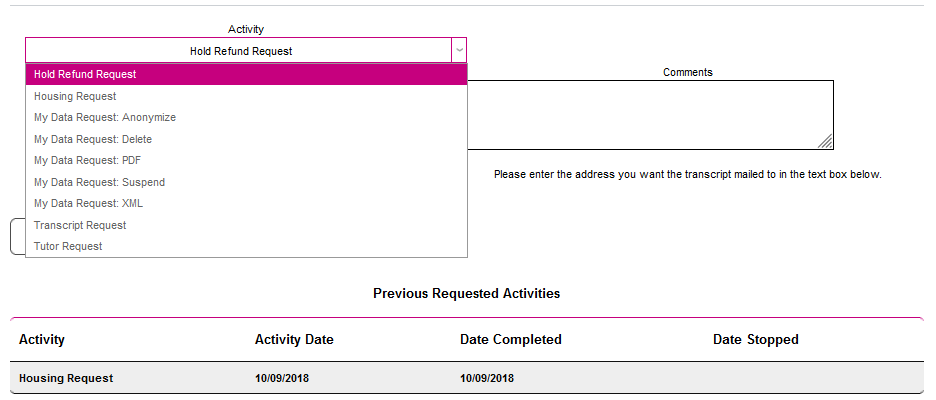936x400 pixels.
Task: Select highlighted Hold Refund Request option
Action: point(85,74)
